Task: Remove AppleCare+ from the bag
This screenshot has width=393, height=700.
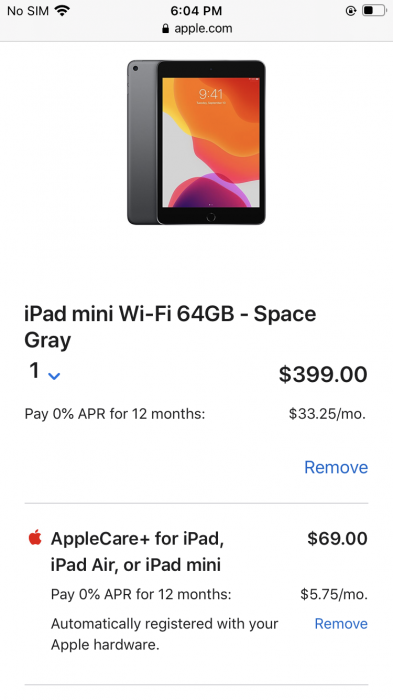Action: (x=341, y=624)
